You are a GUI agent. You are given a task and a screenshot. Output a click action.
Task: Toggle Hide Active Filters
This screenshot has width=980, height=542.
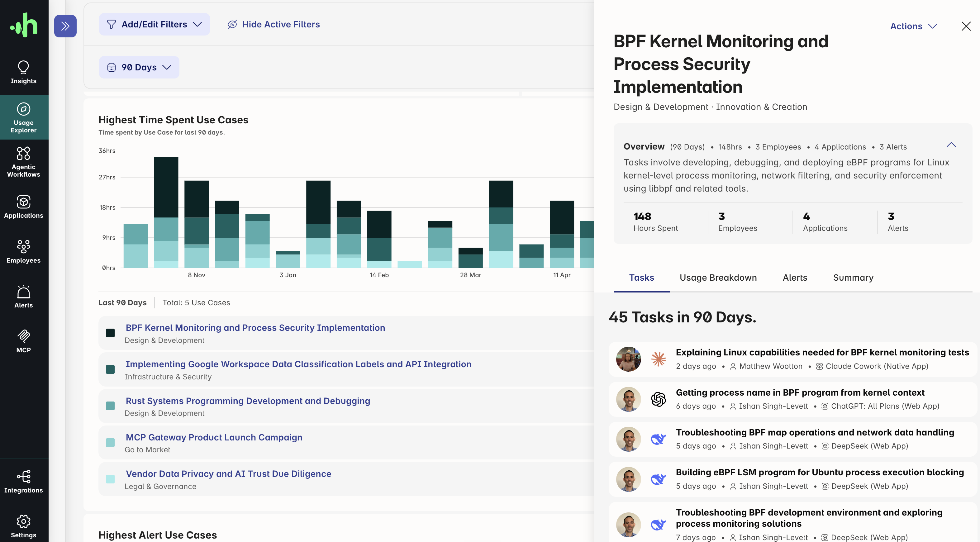coord(274,24)
